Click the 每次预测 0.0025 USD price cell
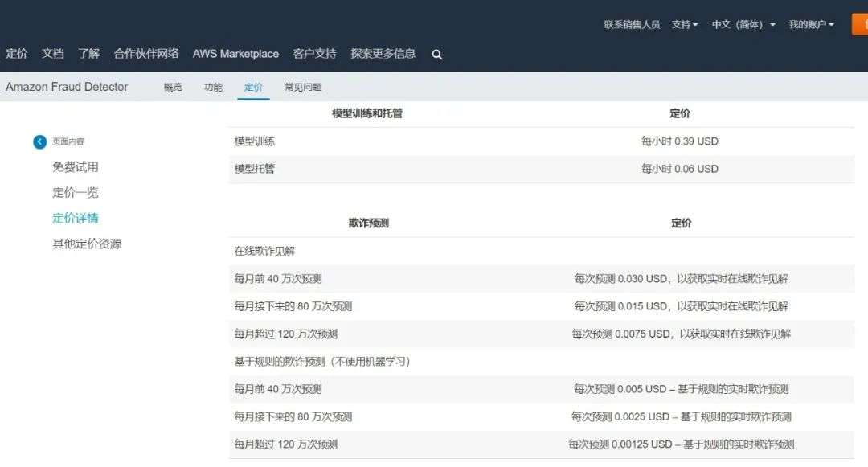The image size is (868, 467). (x=681, y=416)
